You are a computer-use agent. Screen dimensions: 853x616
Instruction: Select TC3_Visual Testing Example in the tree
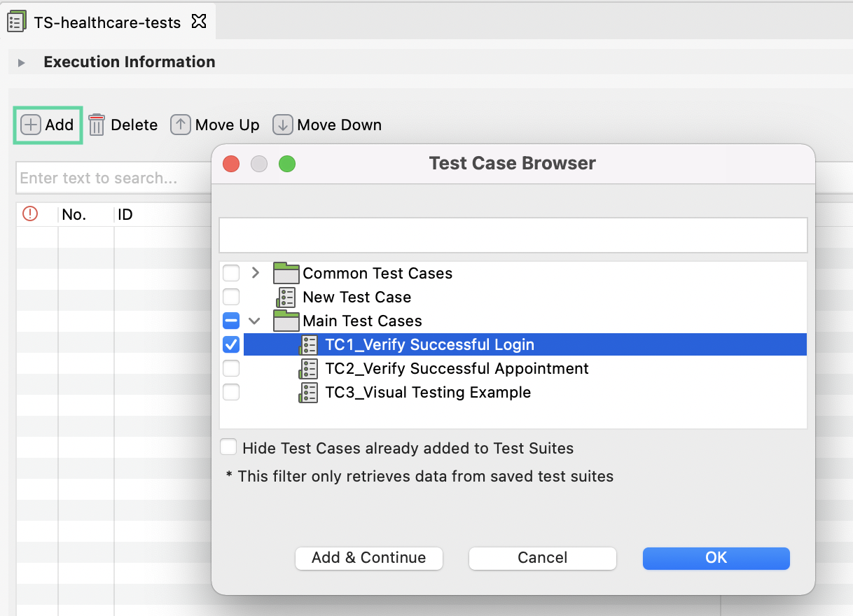pyautogui.click(x=429, y=392)
